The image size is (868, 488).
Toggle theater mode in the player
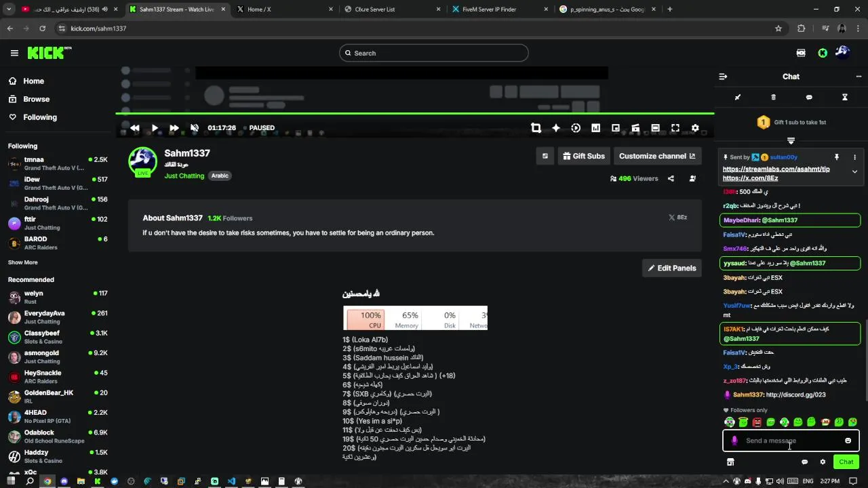[655, 127]
